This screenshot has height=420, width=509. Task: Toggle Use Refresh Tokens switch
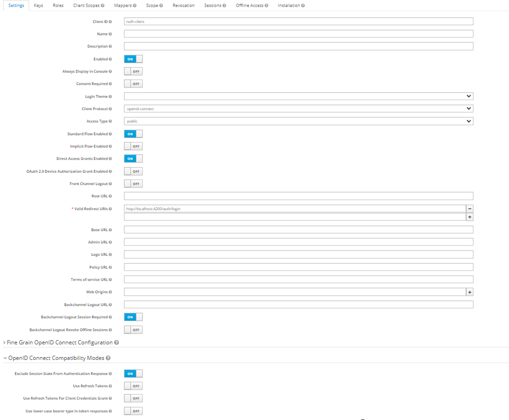tap(133, 386)
